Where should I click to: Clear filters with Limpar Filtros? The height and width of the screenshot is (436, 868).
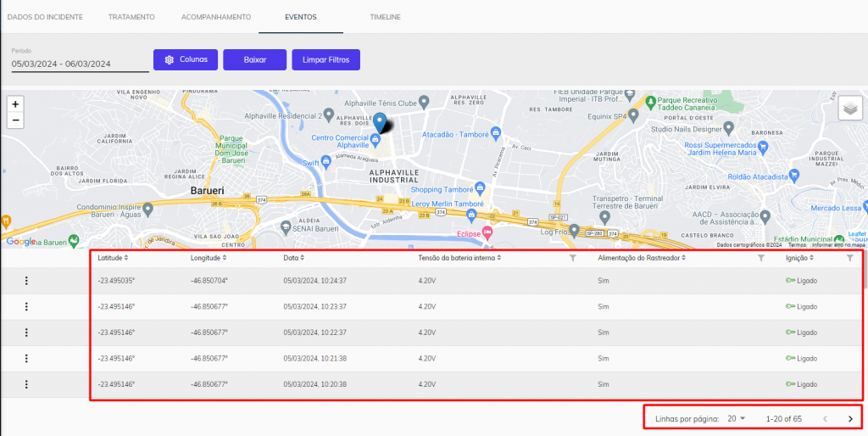point(326,60)
